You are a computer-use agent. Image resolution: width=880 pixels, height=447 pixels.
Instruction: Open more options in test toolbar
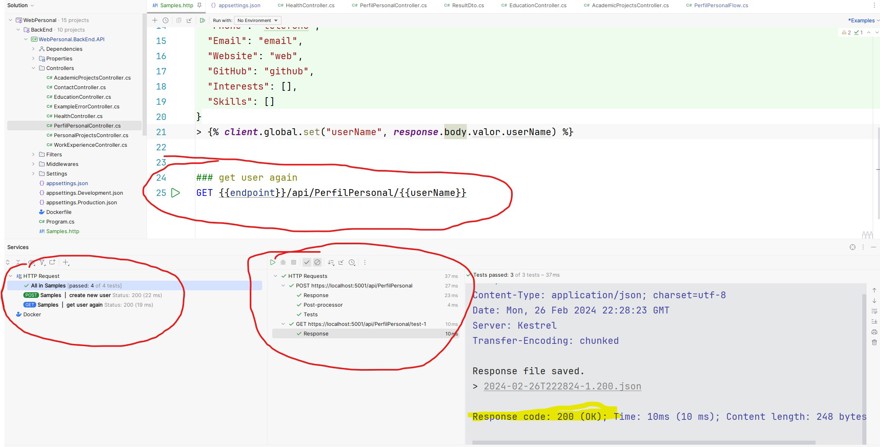pyautogui.click(x=365, y=262)
